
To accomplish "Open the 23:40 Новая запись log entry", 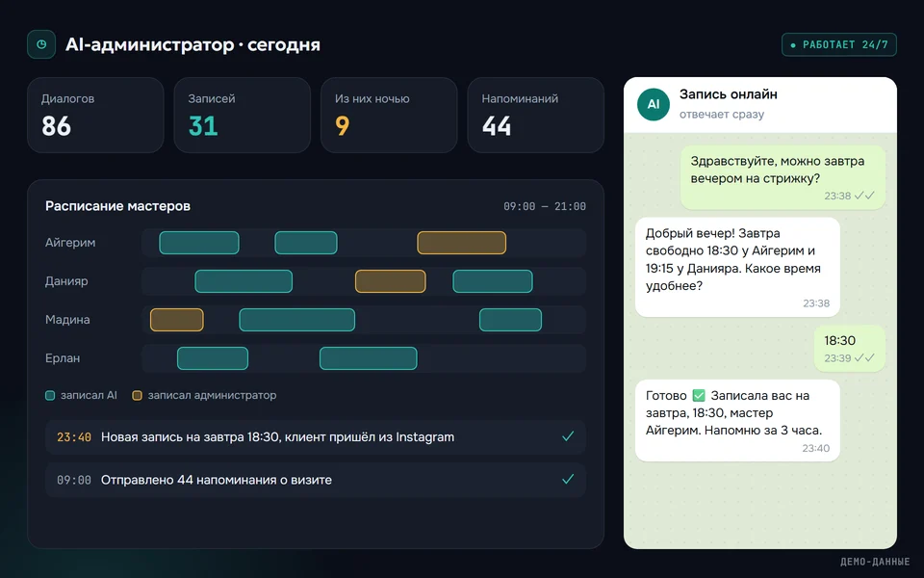I will tap(316, 437).
